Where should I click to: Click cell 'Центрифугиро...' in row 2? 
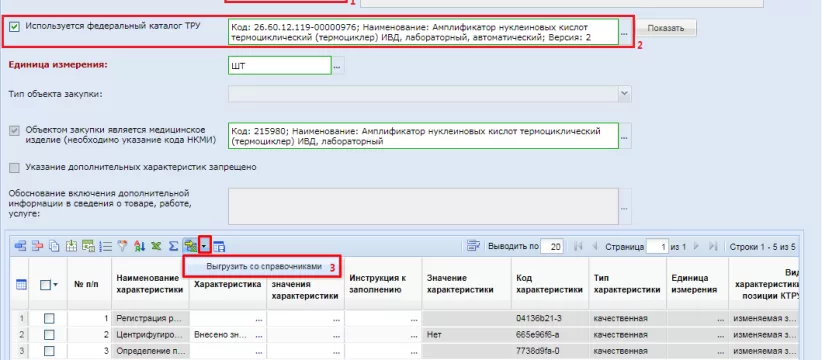[150, 334]
